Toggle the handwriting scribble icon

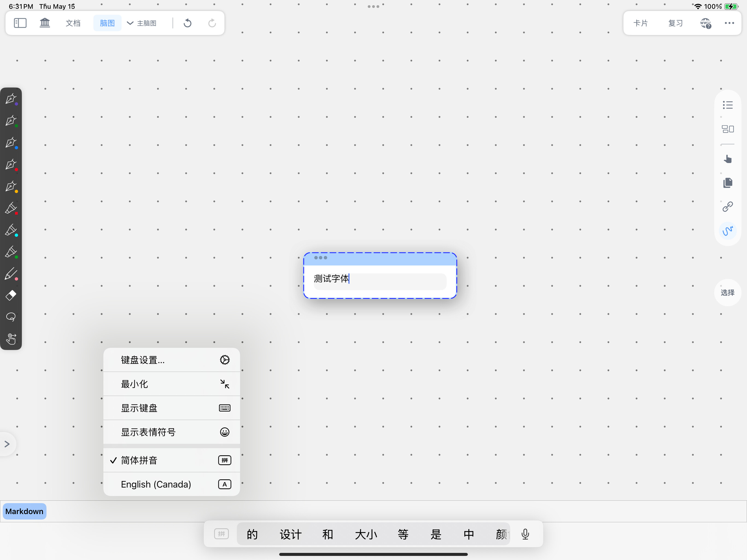click(x=728, y=231)
